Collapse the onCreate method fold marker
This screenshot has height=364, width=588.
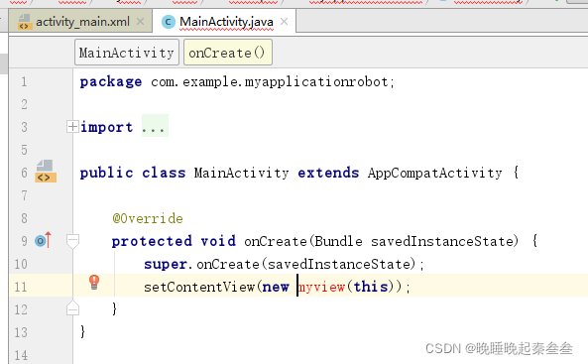coord(72,241)
